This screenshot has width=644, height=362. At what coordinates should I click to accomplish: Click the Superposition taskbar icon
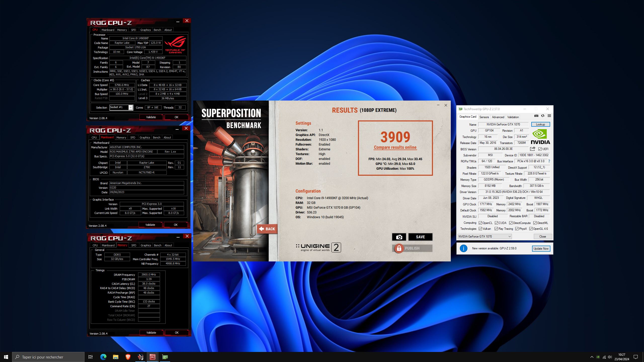(x=140, y=357)
